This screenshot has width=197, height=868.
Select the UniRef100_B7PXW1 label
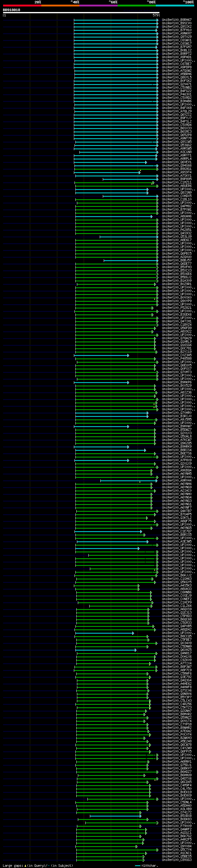(x=177, y=210)
